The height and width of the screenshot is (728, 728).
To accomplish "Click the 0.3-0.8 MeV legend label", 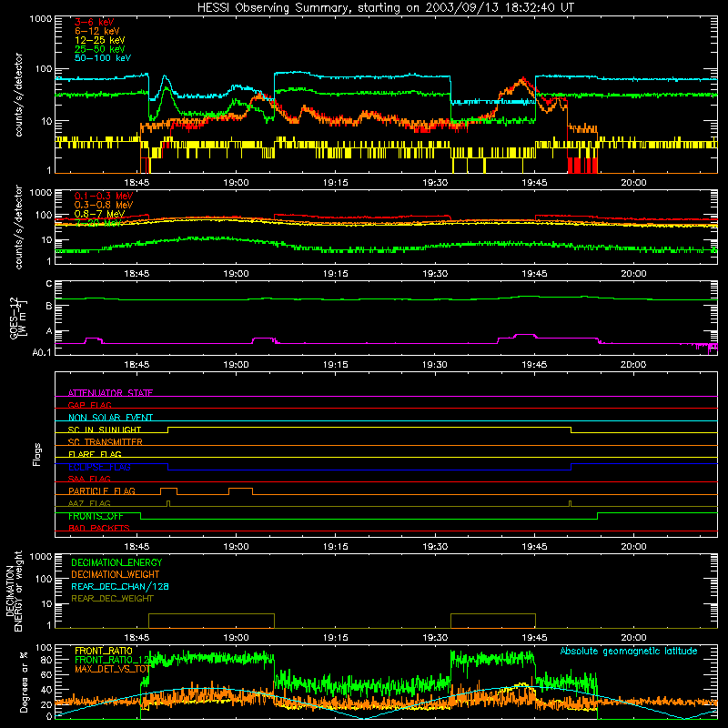I will tap(104, 205).
